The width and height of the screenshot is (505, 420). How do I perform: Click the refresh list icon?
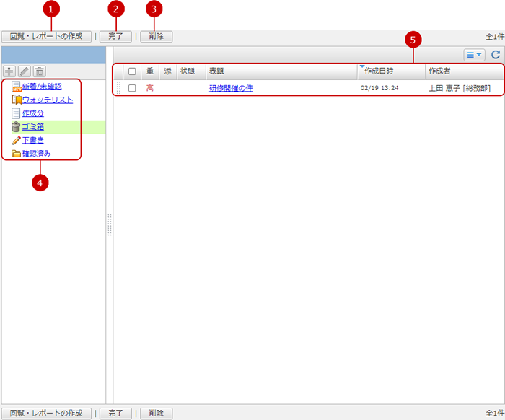coord(496,54)
